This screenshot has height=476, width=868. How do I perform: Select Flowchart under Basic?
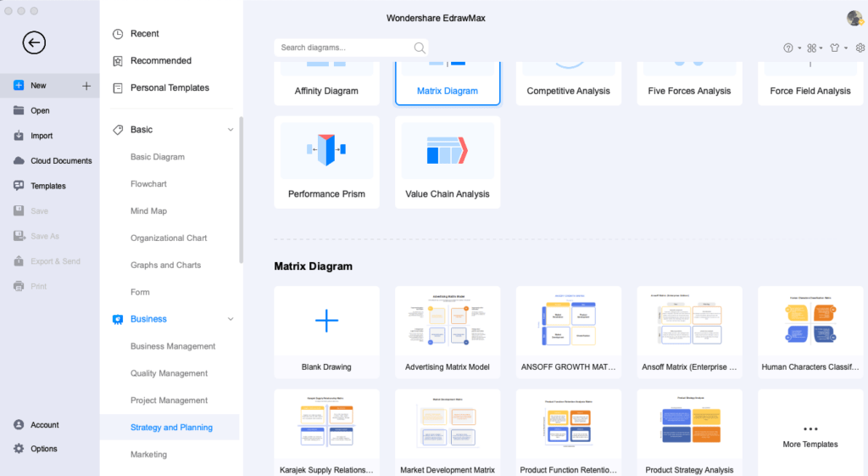pos(148,184)
